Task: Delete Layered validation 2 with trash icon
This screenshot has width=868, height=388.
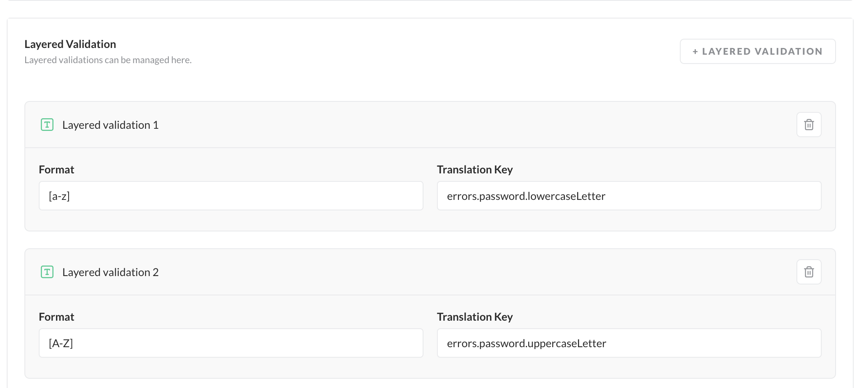Action: pyautogui.click(x=809, y=272)
